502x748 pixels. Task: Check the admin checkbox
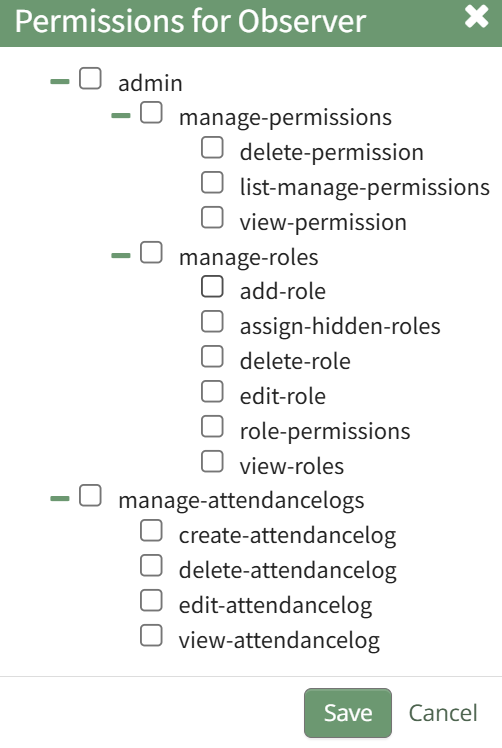click(90, 79)
